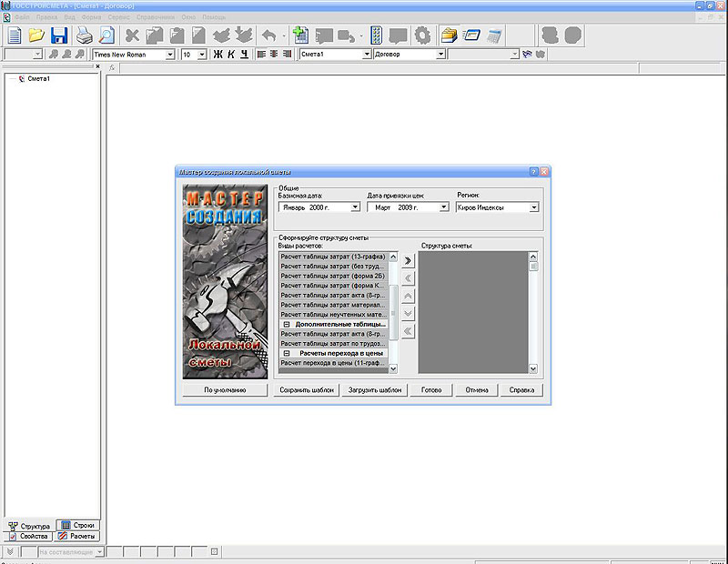Click the scissors Cut icon
The height and width of the screenshot is (564, 728).
(x=132, y=35)
